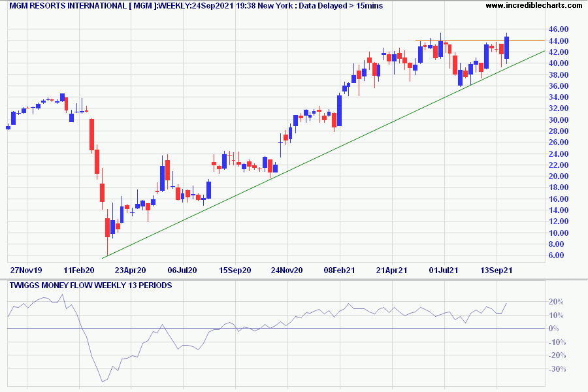Click the 20.00 price axis label

559,176
